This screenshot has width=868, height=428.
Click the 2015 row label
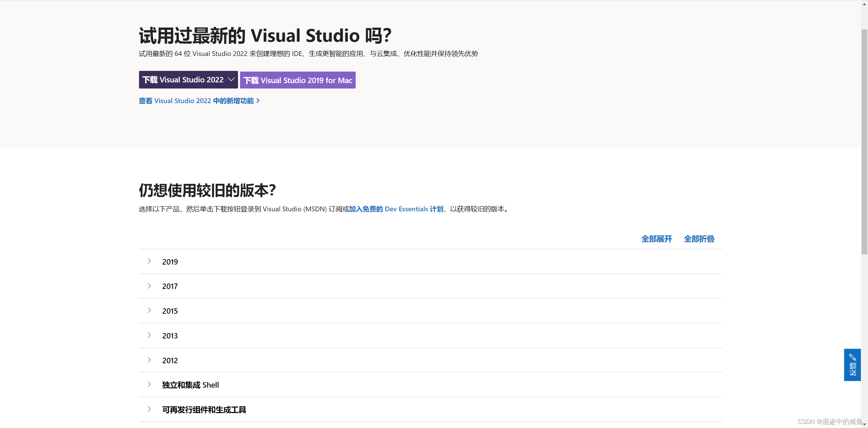[170, 311]
